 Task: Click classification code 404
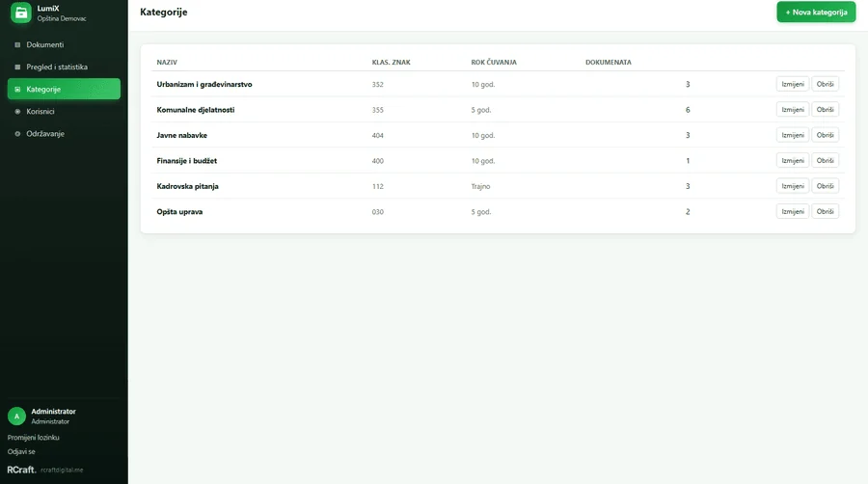tap(377, 136)
